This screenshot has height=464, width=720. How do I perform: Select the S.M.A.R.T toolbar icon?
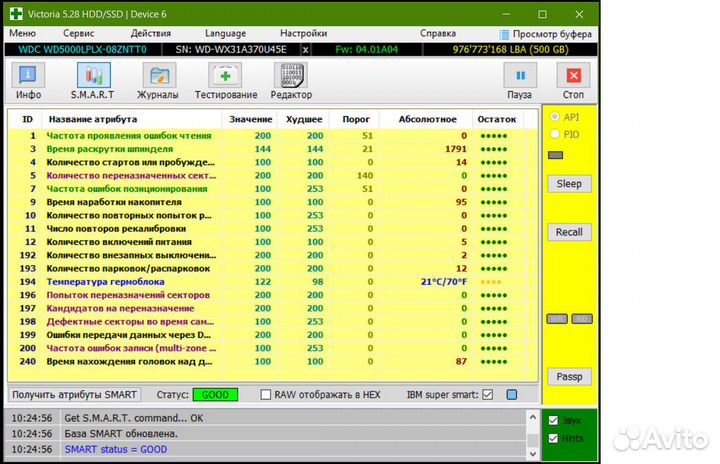pos(94,75)
